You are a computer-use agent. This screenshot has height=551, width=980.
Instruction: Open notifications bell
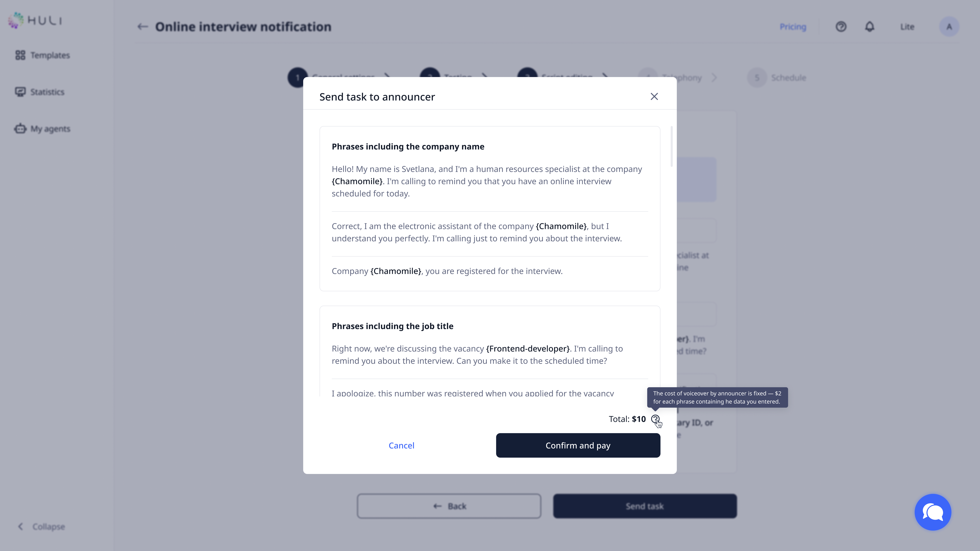[870, 27]
